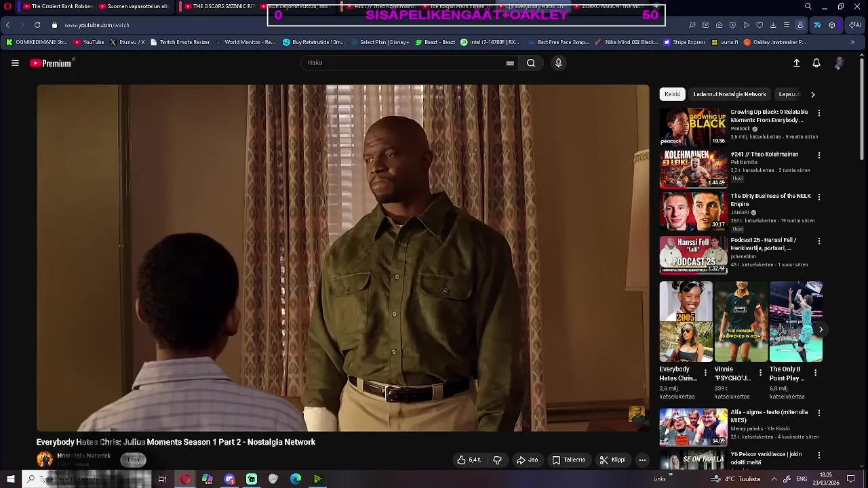Save video with Tallenna
868x488 pixels.
click(x=568, y=460)
